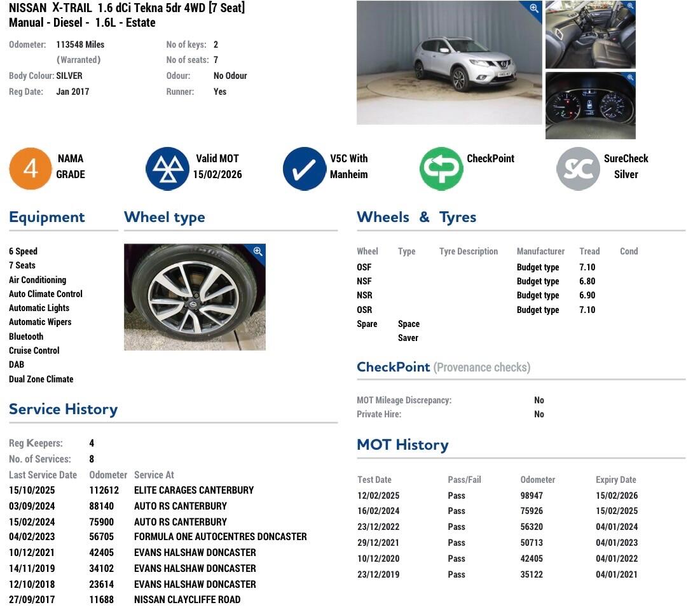Click the green CheckPoint icon
Screen dimensions: 700x612
point(441,169)
